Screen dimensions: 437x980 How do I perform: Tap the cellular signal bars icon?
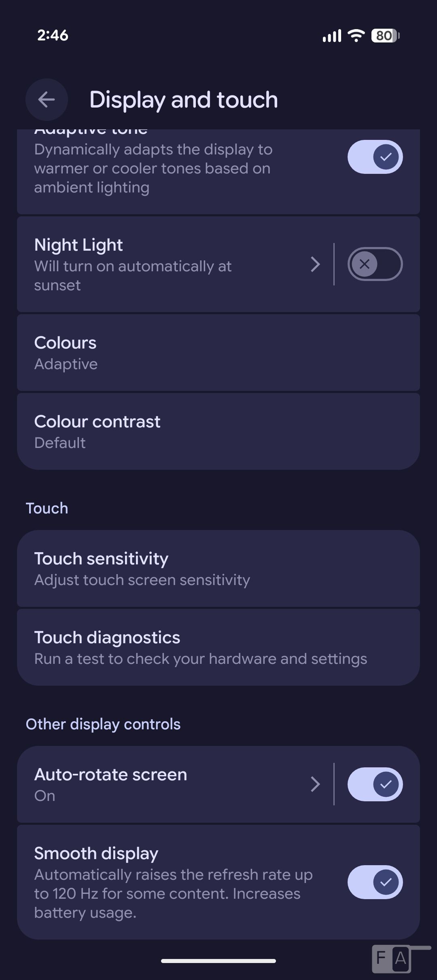[x=332, y=36]
